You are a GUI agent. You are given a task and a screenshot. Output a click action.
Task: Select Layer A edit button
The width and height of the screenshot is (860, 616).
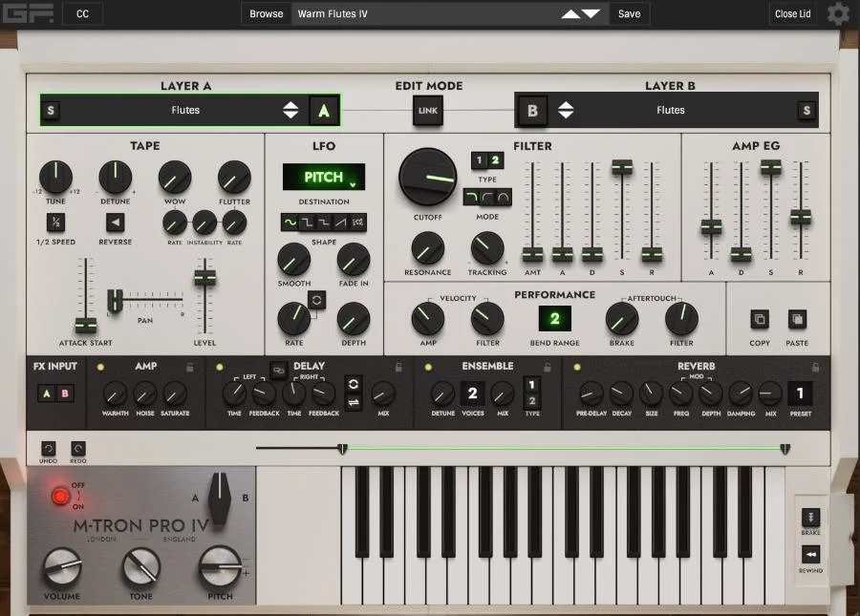(x=324, y=111)
